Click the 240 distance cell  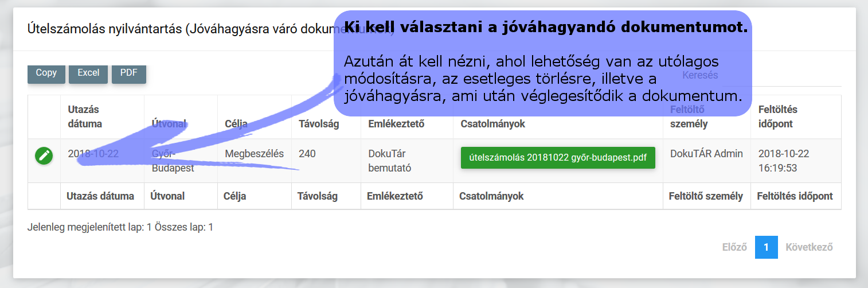pos(326,161)
